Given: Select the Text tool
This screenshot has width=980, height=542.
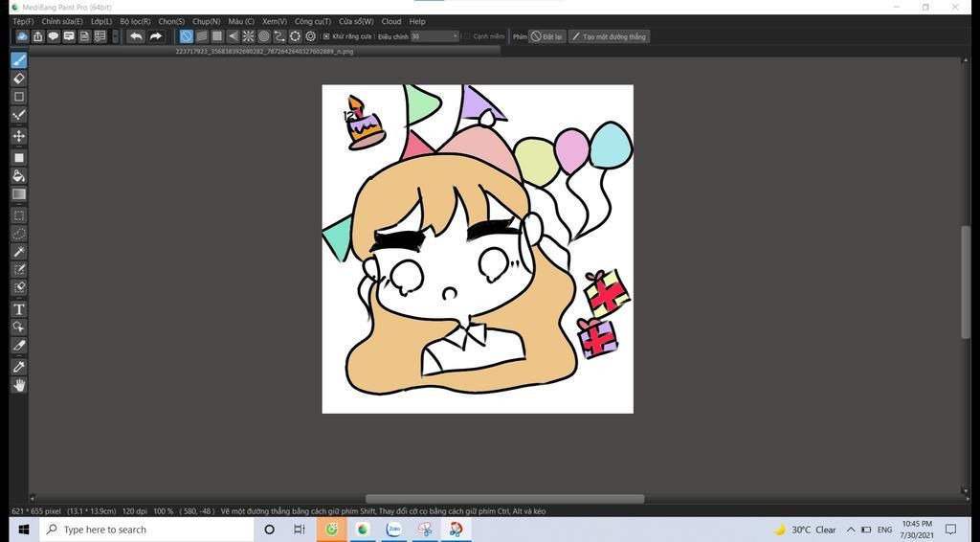Looking at the screenshot, I should (19, 308).
